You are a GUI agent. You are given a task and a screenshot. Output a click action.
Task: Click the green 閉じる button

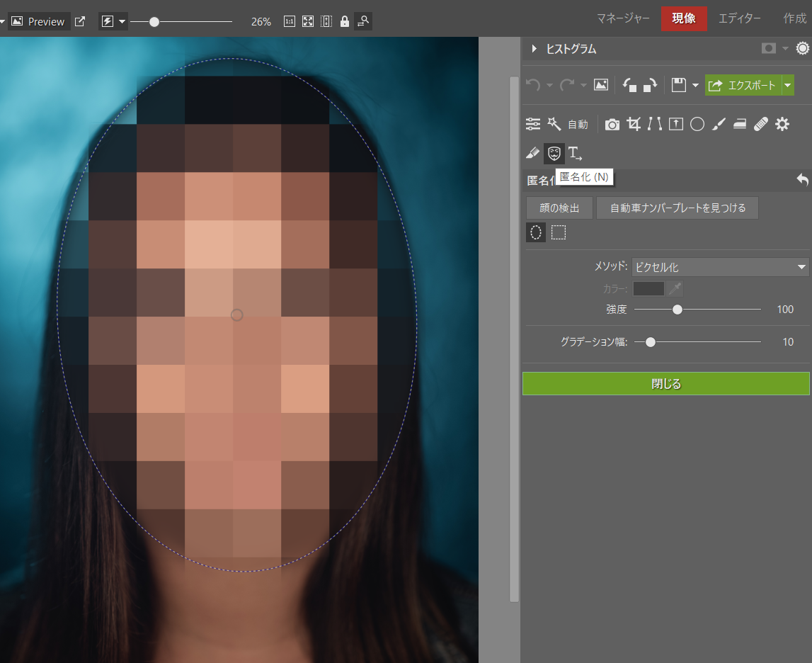coord(666,383)
